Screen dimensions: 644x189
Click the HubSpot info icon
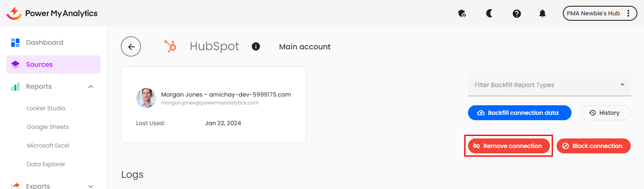coord(256,46)
